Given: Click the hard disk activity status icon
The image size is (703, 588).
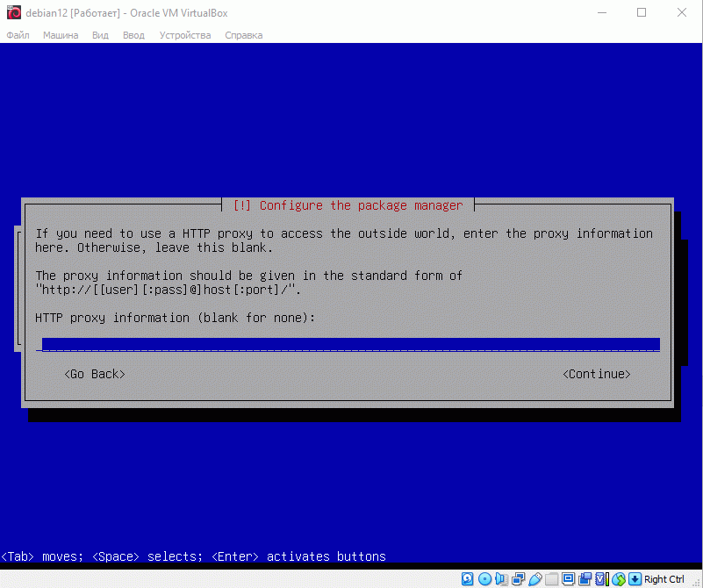Looking at the screenshot, I should 467,579.
